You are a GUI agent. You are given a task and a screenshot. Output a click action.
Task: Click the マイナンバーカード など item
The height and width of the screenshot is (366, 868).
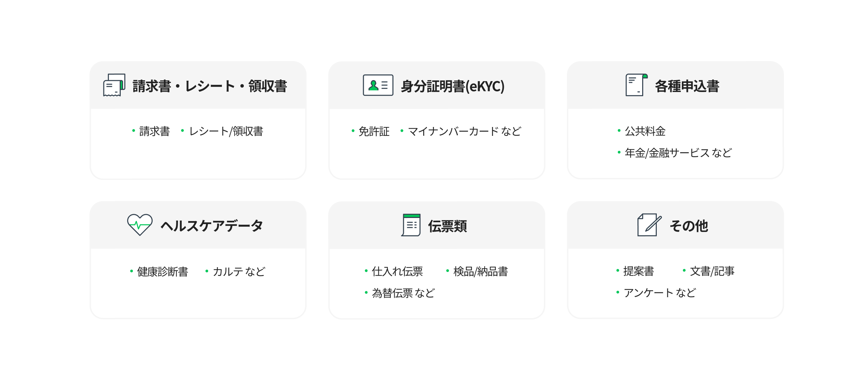coord(464,131)
